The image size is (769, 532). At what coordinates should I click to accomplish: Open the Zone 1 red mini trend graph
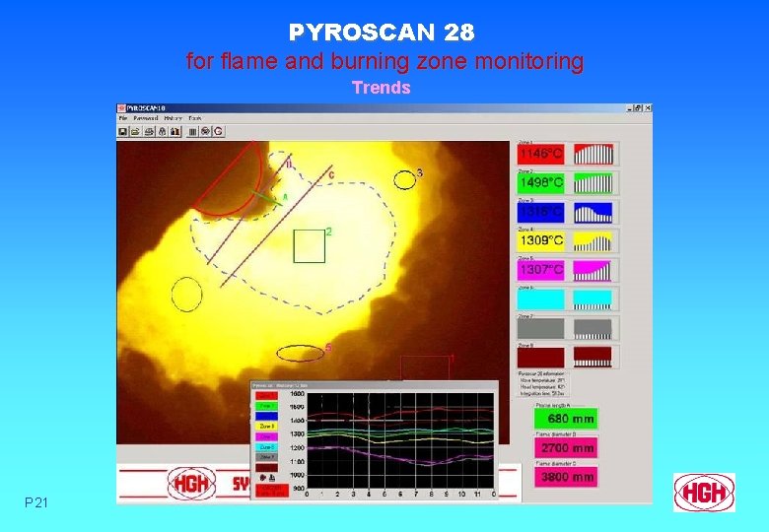(x=594, y=154)
